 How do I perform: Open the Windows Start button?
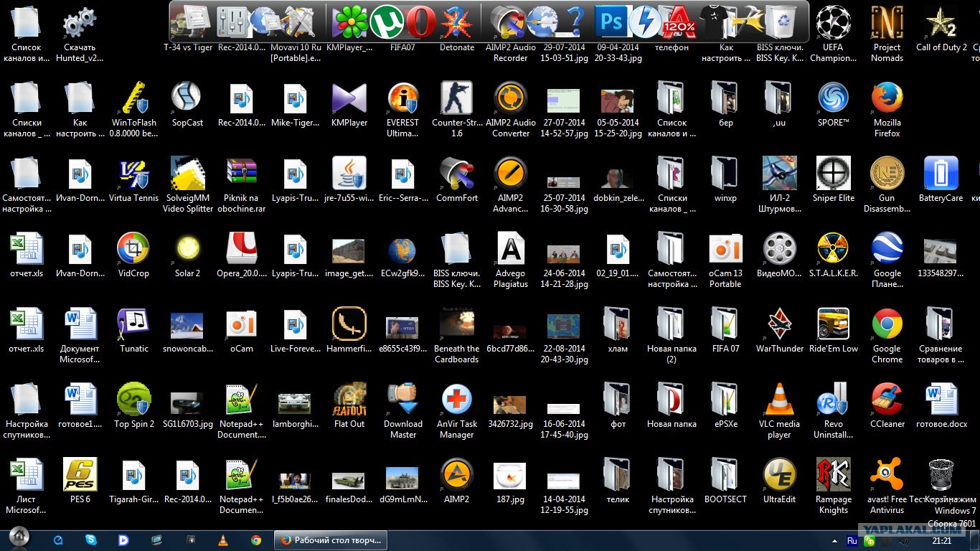[19, 537]
